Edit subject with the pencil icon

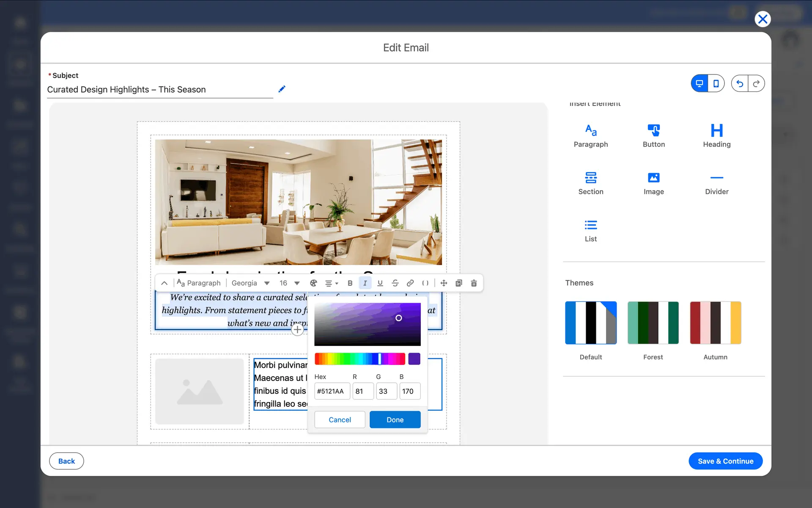coord(282,89)
